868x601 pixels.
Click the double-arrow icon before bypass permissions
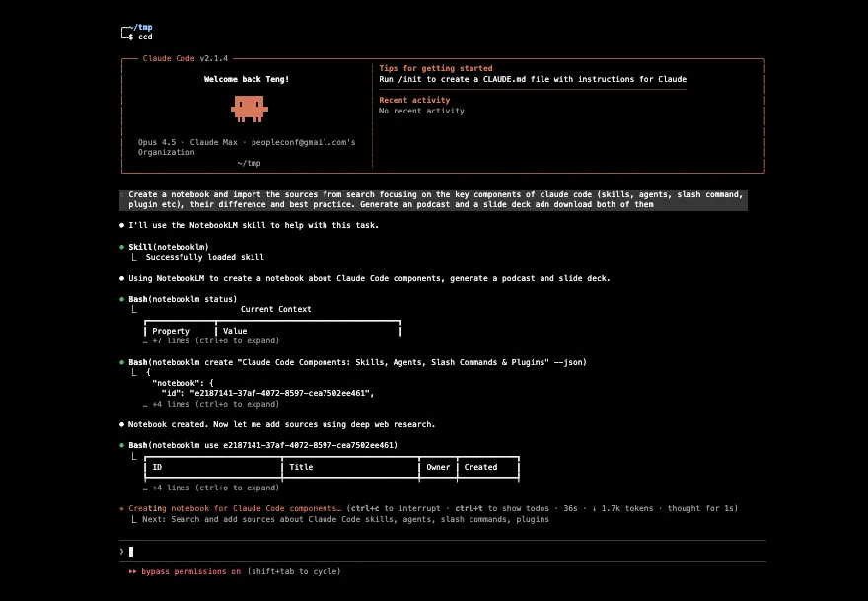[x=133, y=571]
